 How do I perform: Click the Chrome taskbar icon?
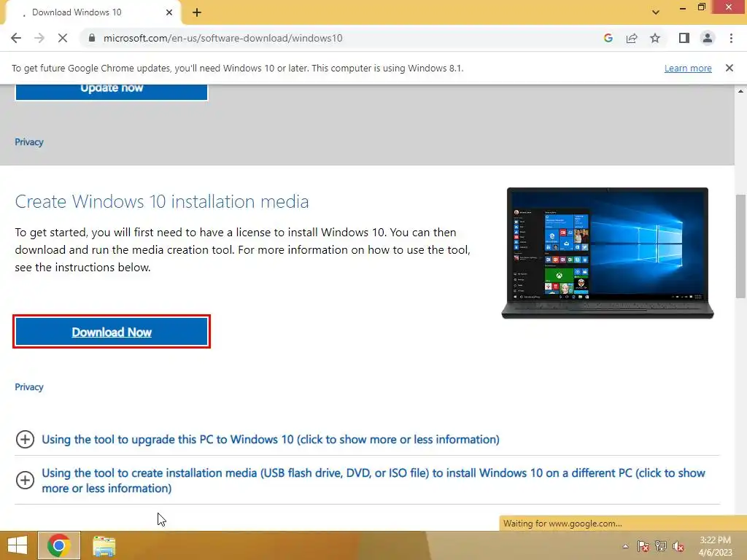(59, 545)
